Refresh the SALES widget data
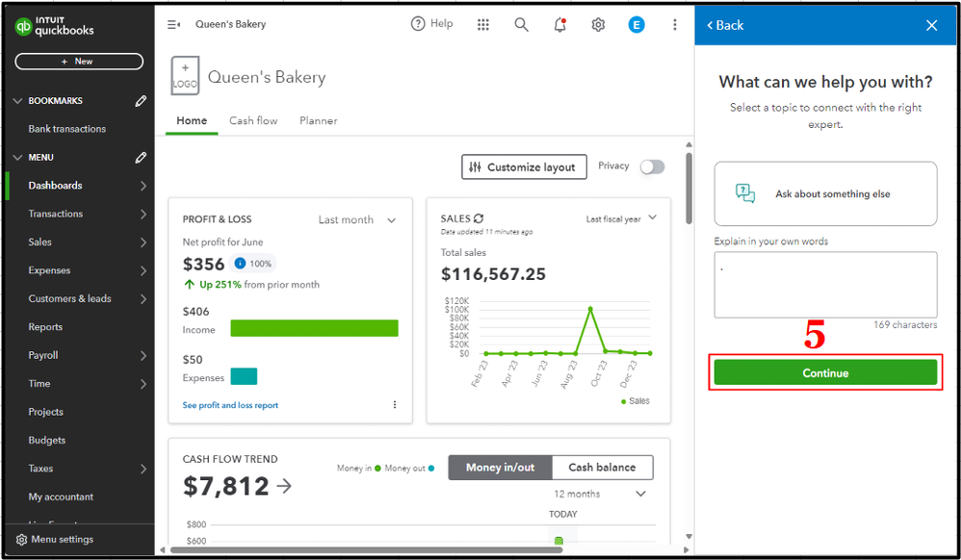Viewport: 961px width, 560px height. click(x=479, y=218)
